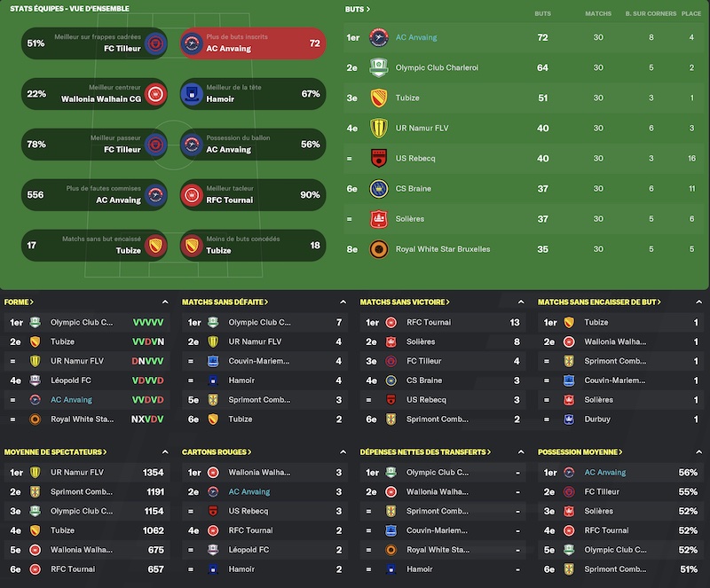Click the AC Anvaing crest in Buts table
Viewport: 710px width, 588px height.
[379, 37]
